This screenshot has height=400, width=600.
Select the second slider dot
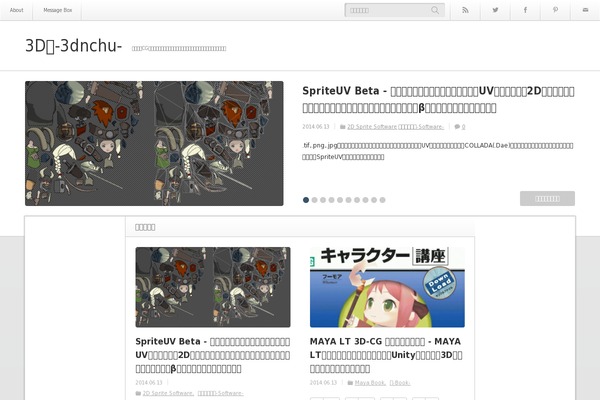click(314, 200)
